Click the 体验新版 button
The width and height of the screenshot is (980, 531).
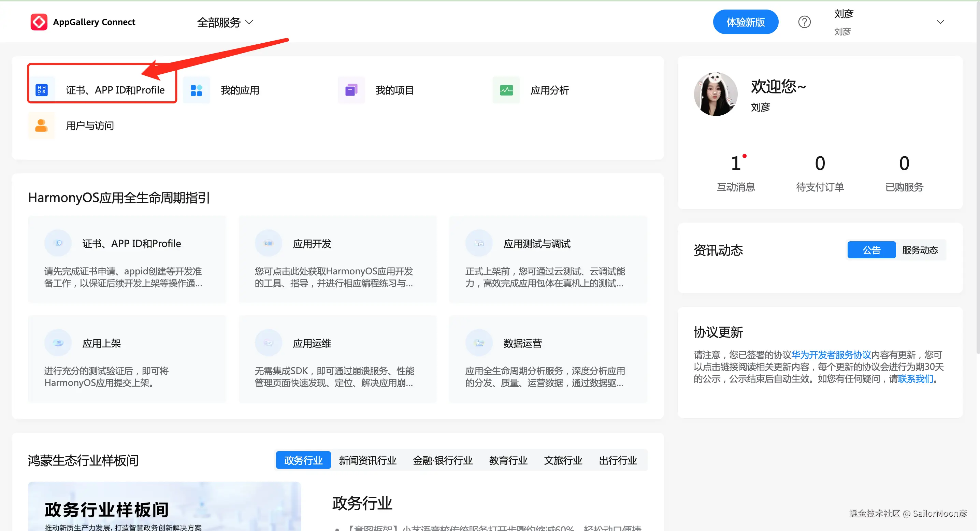745,22
